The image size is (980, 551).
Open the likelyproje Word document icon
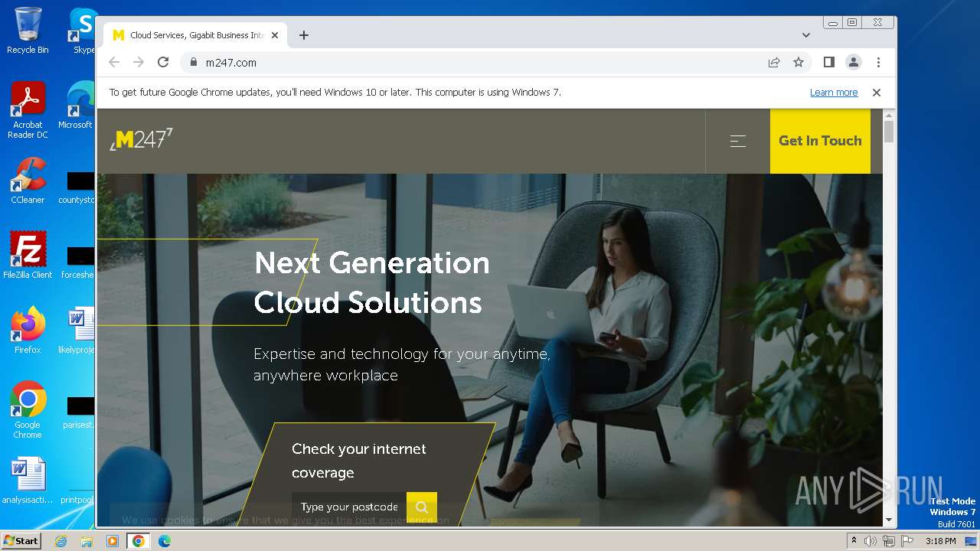77,331
